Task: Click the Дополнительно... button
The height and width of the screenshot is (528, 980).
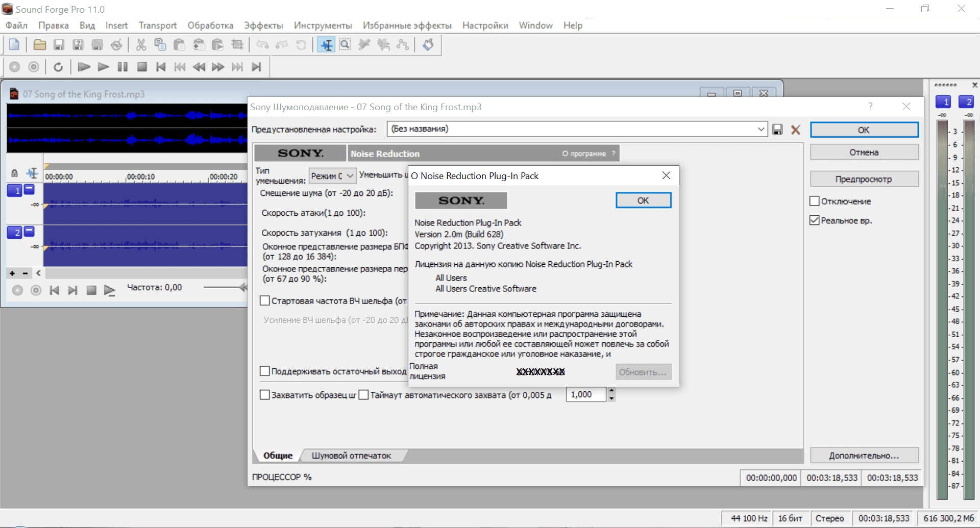Action: pyautogui.click(x=864, y=456)
